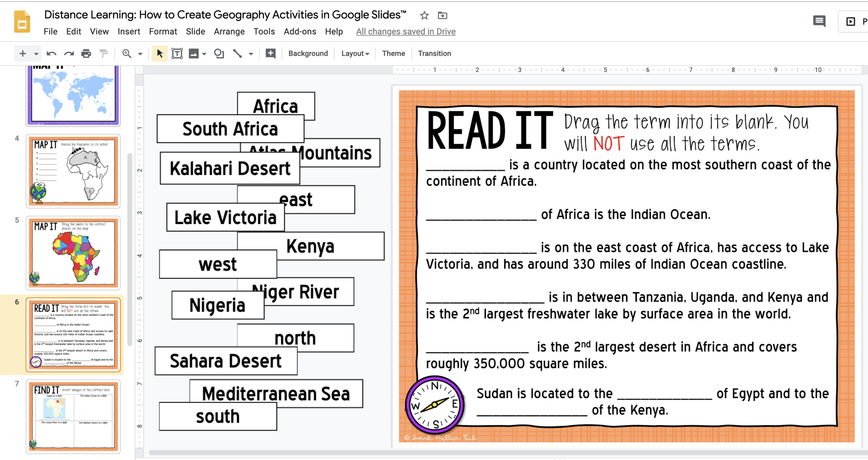Click the Zoom magnifier tool

pyautogui.click(x=127, y=53)
